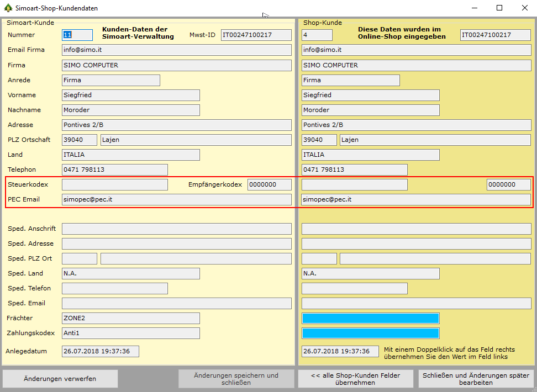Click 'Änderungen verwerfen' button
537x392 pixels.
60,379
